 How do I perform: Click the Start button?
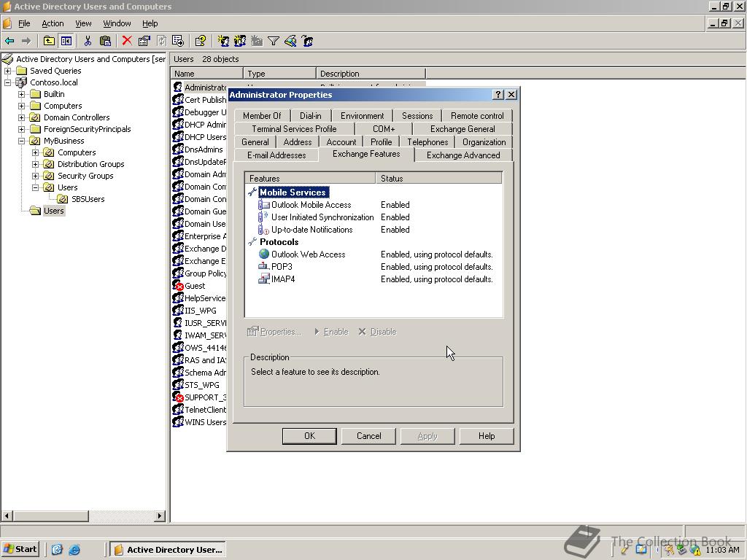(20, 549)
